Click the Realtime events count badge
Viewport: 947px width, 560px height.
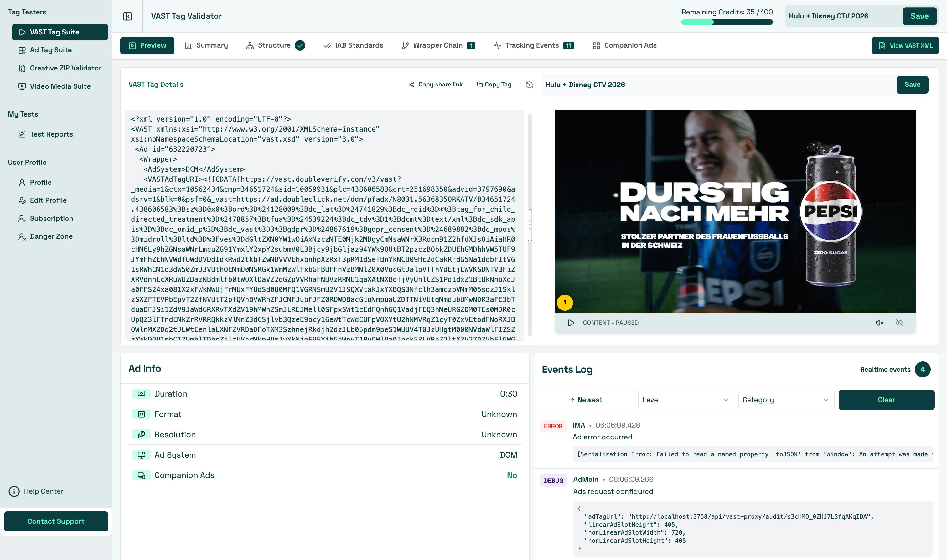923,370
